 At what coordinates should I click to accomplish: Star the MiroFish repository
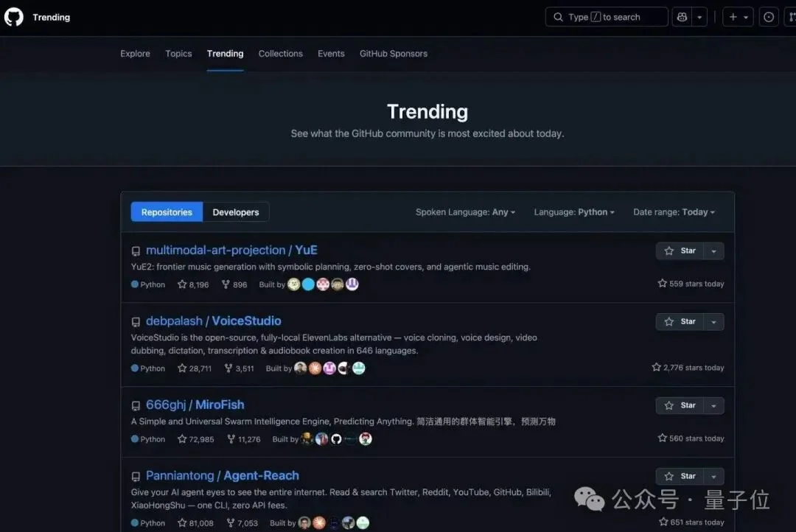pos(680,405)
